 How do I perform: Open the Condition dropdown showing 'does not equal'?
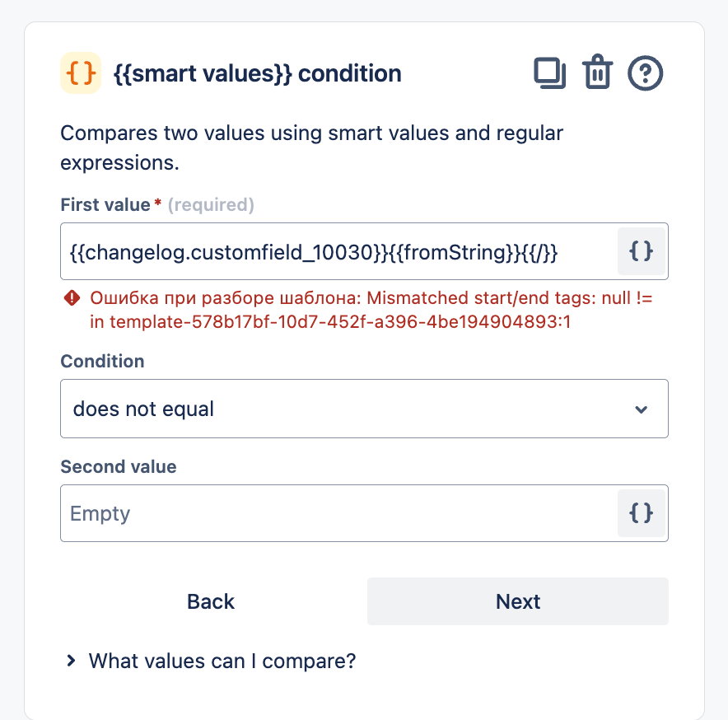[x=363, y=409]
